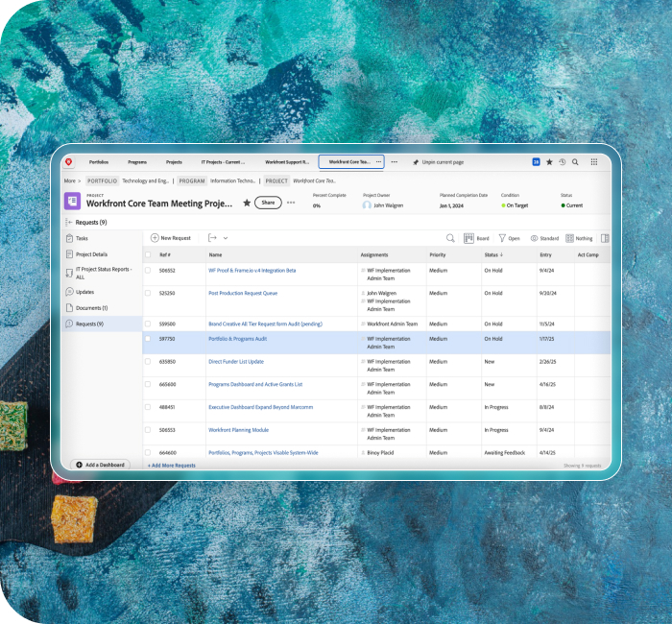Click the search magnifier in the top navigation
672x624 pixels.
(x=575, y=162)
